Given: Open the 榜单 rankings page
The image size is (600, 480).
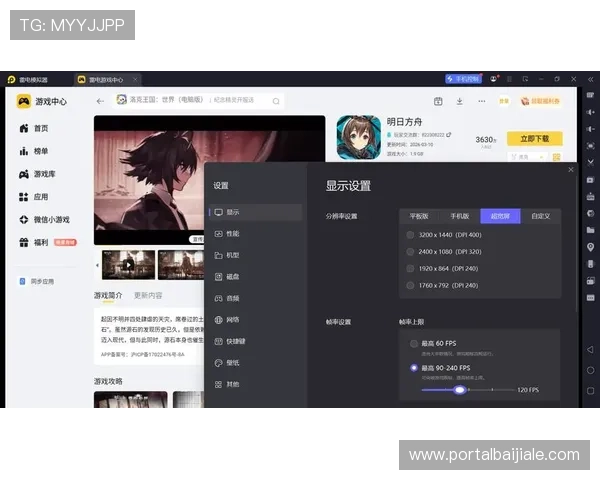Looking at the screenshot, I should coord(34,151).
